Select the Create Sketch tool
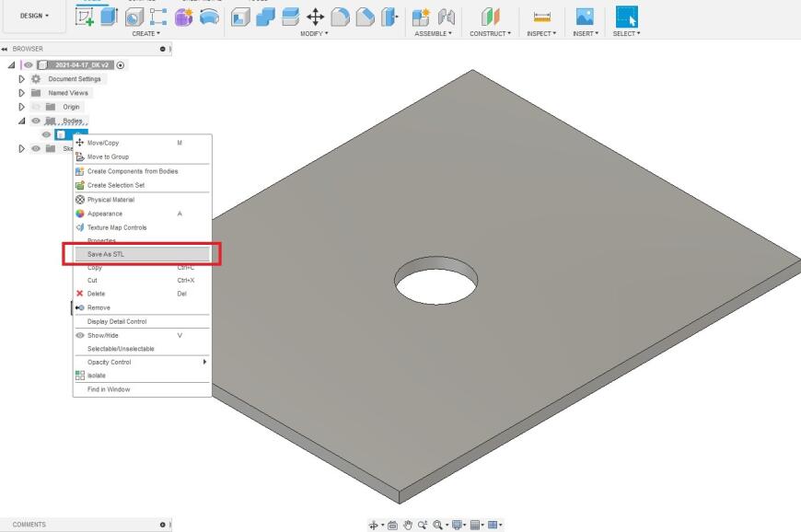This screenshot has height=532, width=801. [85, 17]
